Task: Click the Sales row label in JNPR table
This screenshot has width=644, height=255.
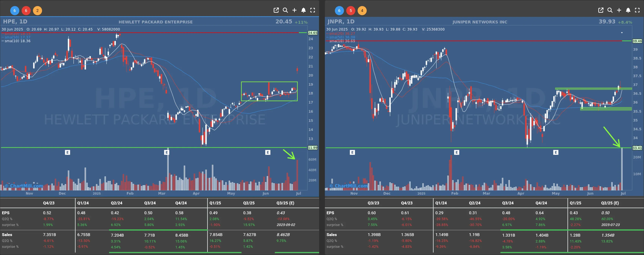Action: 331,235
